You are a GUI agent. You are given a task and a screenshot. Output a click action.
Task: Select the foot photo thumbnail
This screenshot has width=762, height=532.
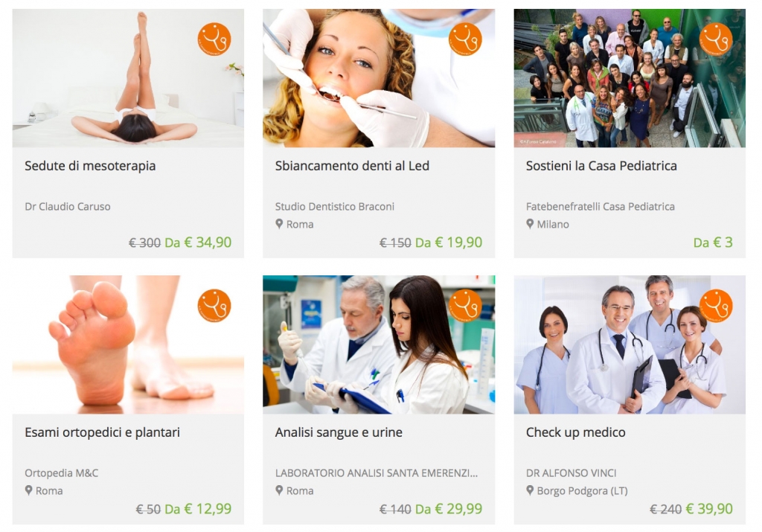[x=128, y=344]
